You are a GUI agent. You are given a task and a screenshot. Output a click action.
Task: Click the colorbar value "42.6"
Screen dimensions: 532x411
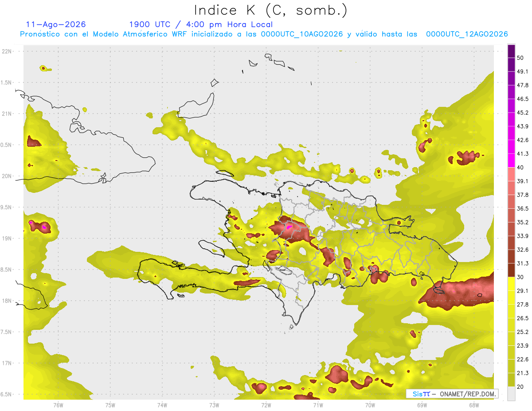click(523, 140)
